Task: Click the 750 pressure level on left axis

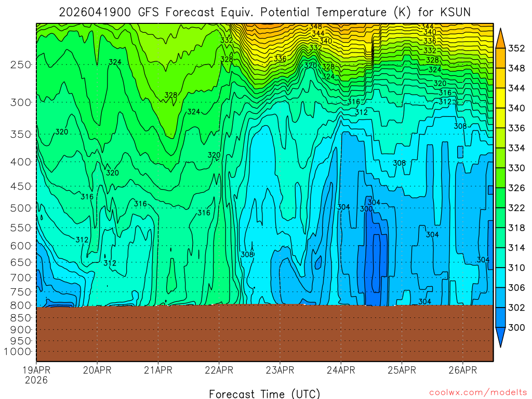Action: (x=21, y=292)
